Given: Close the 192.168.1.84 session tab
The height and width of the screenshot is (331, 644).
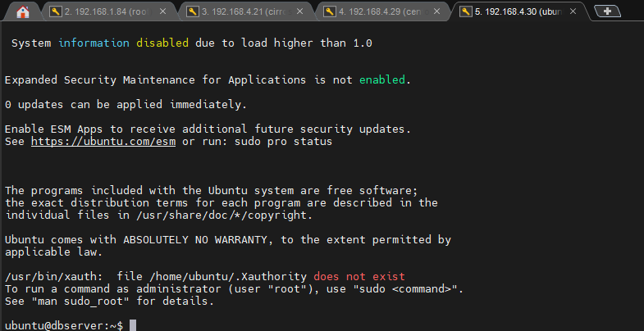Looking at the screenshot, I should tap(162, 12).
